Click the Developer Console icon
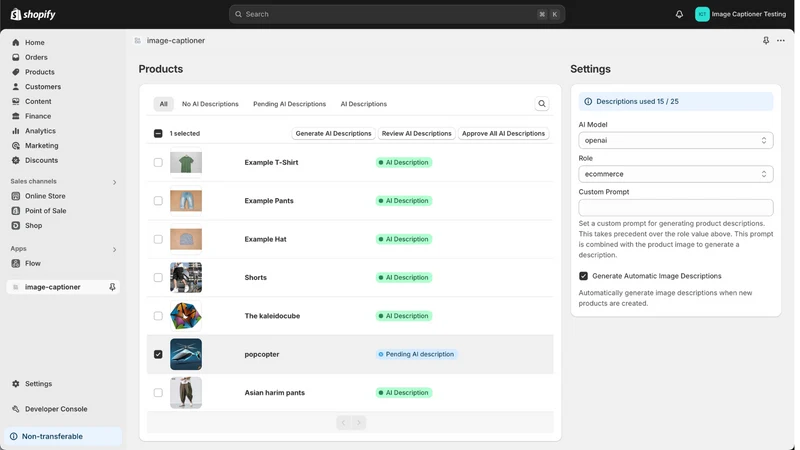The height and width of the screenshot is (450, 800). coord(16,409)
